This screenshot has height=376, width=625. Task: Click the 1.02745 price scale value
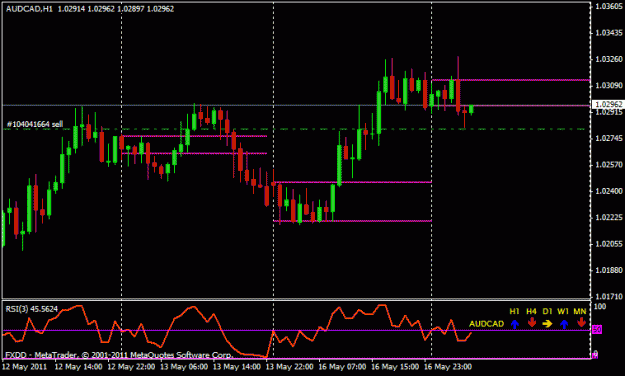(x=609, y=138)
